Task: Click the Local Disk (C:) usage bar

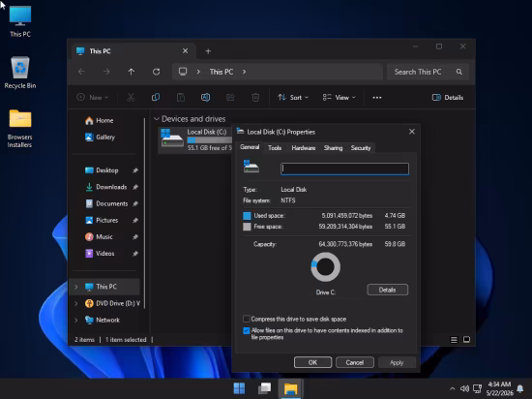Action: tap(209, 140)
